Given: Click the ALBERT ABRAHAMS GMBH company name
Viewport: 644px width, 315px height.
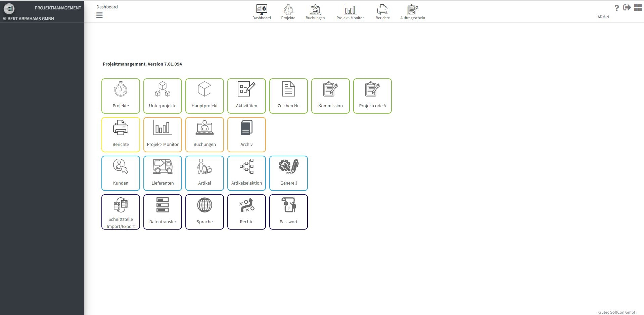Looking at the screenshot, I should (28, 18).
